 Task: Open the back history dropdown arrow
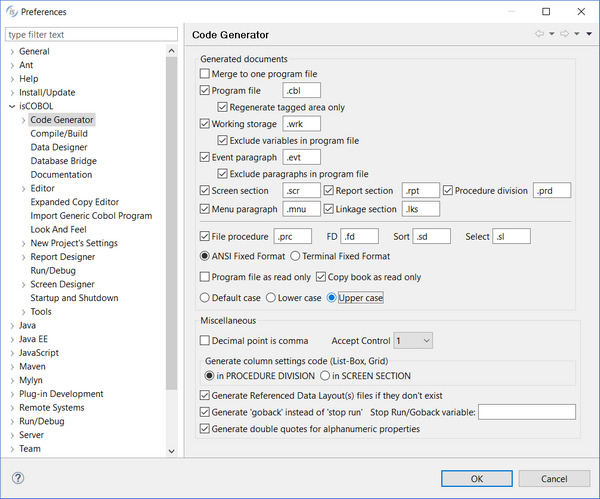pos(552,34)
